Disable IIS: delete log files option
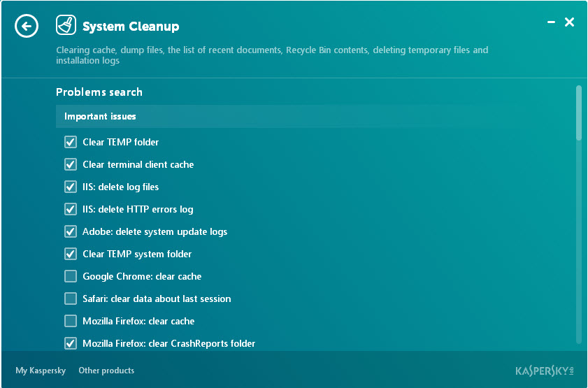This screenshot has width=588, height=388. point(71,187)
